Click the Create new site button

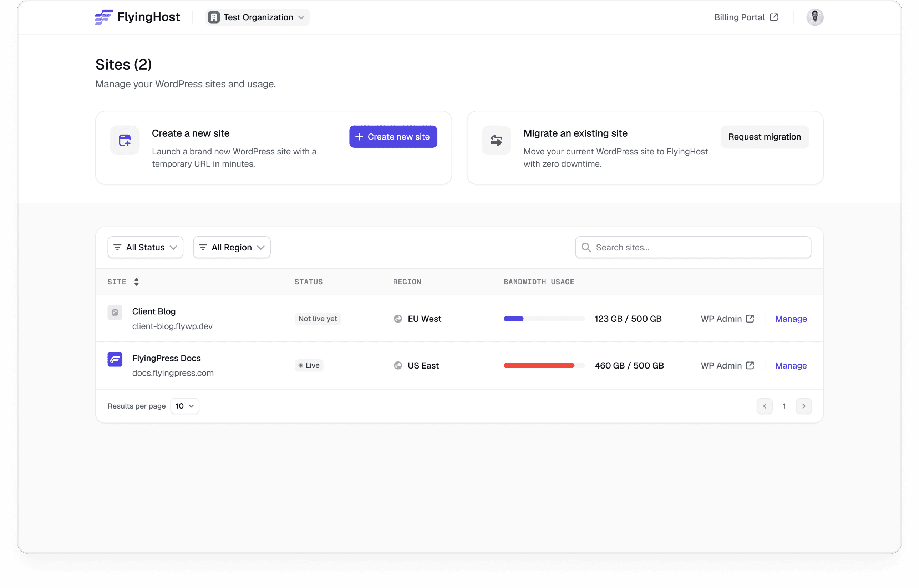coord(393,137)
